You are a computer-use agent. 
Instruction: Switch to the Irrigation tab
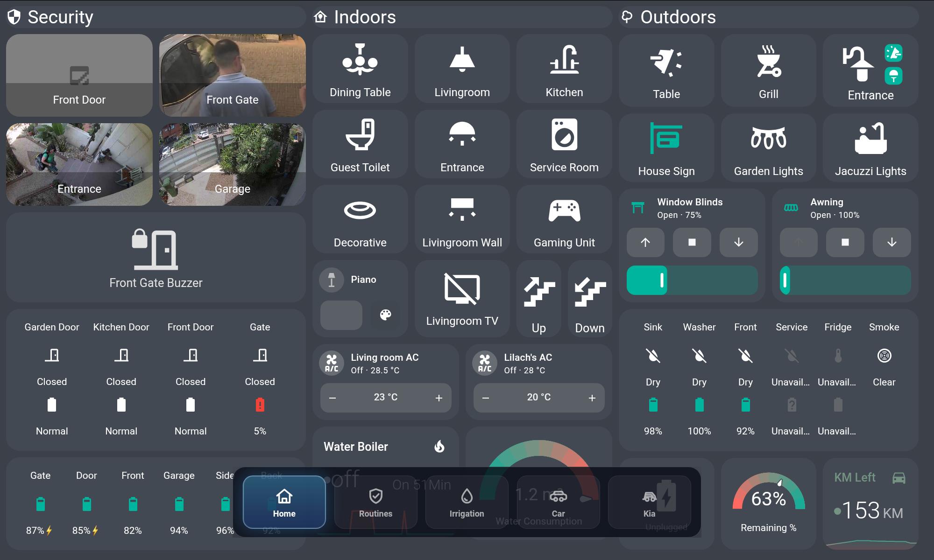pyautogui.click(x=467, y=502)
